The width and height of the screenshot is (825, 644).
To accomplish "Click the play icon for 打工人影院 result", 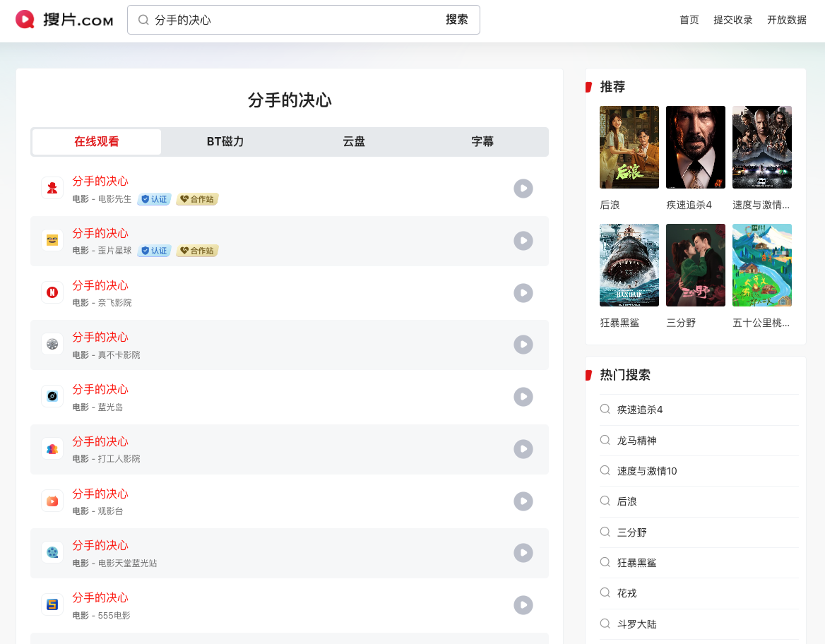I will (523, 449).
